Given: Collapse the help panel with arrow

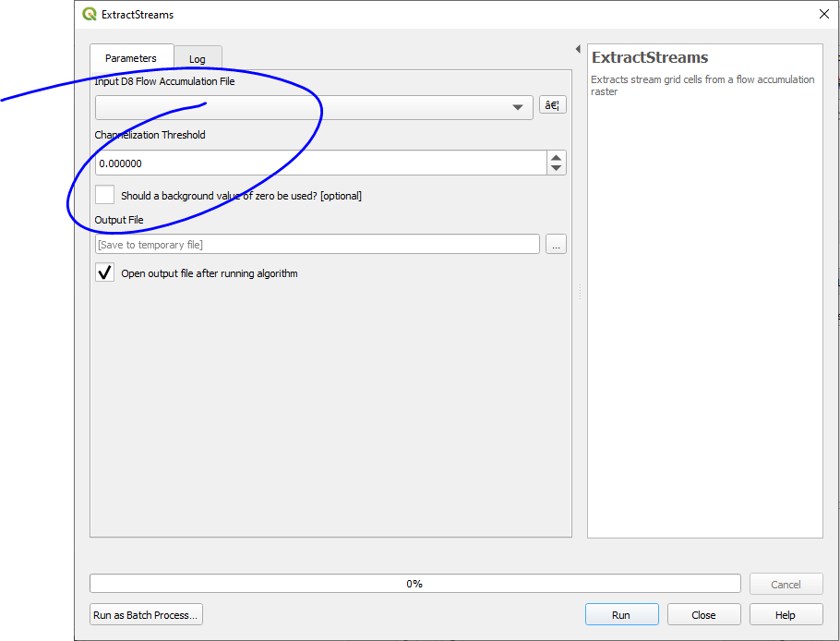Looking at the screenshot, I should (578, 49).
